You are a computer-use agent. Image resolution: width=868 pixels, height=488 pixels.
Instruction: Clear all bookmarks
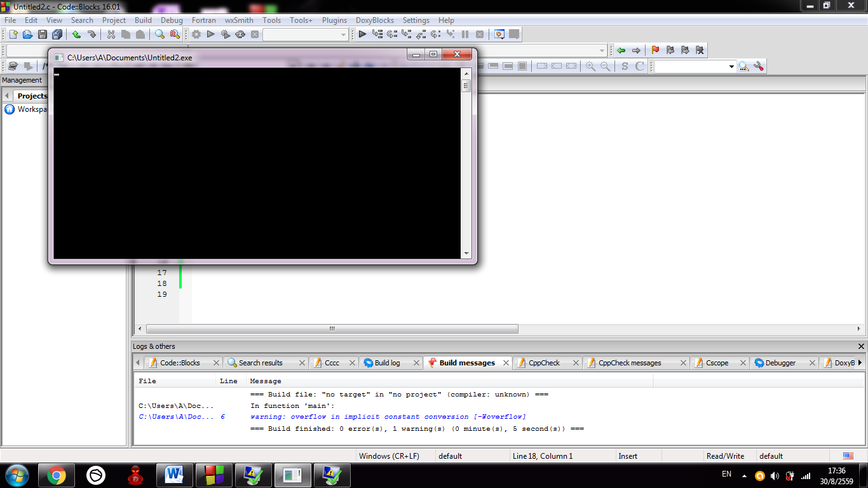pyautogui.click(x=700, y=50)
